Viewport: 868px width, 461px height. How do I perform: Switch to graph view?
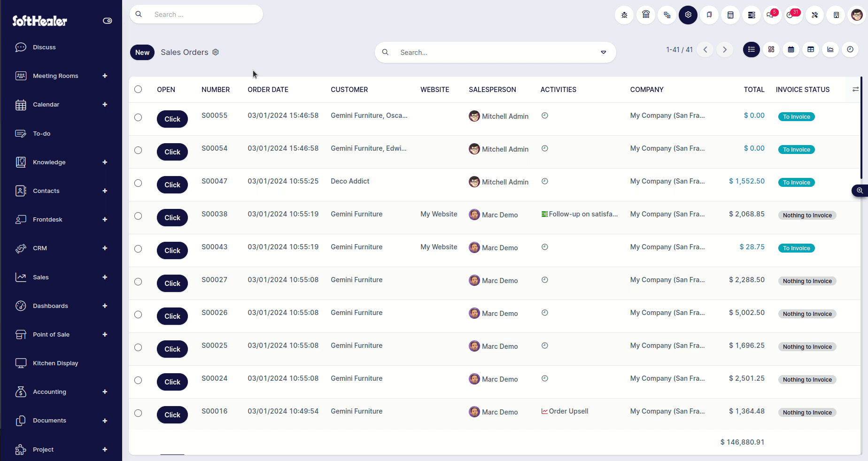(x=830, y=49)
